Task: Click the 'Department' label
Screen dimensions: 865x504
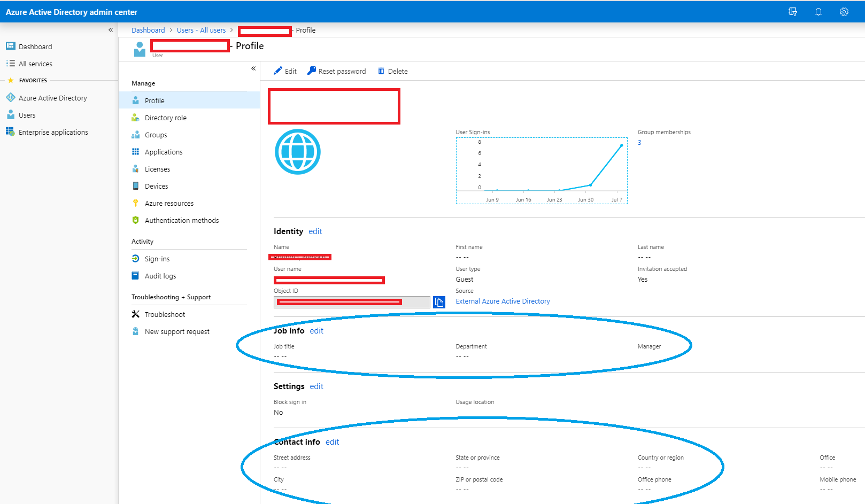Action: point(471,346)
